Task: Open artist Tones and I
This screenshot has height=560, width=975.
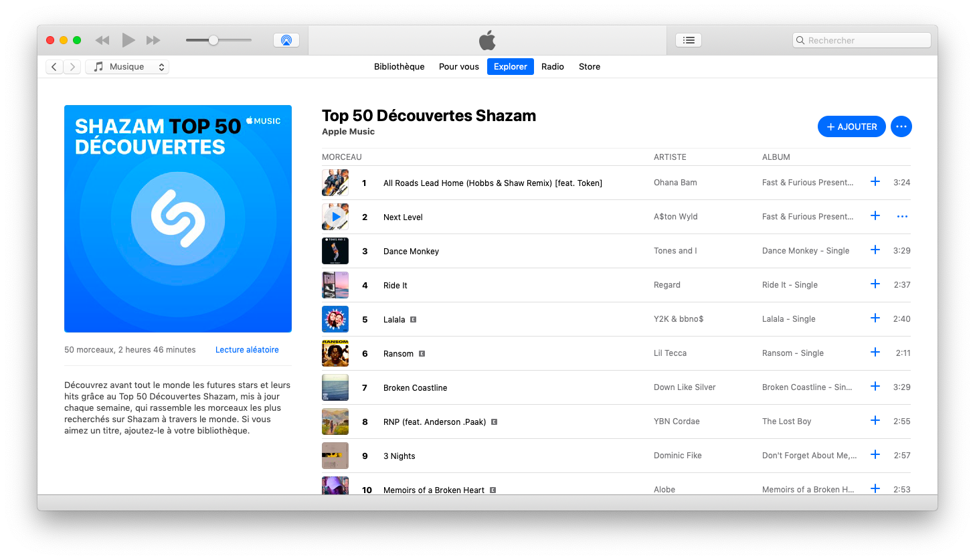Action: (675, 251)
